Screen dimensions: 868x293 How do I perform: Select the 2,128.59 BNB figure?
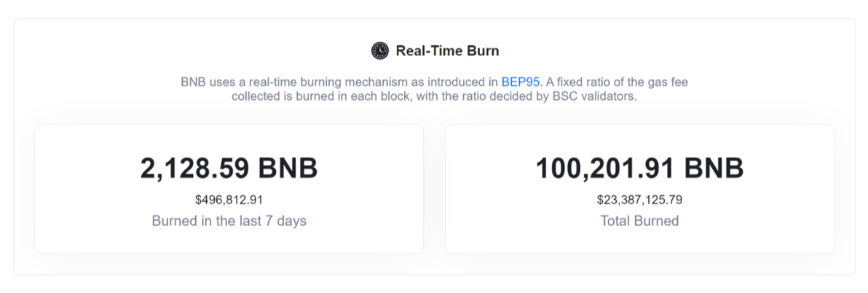[229, 168]
